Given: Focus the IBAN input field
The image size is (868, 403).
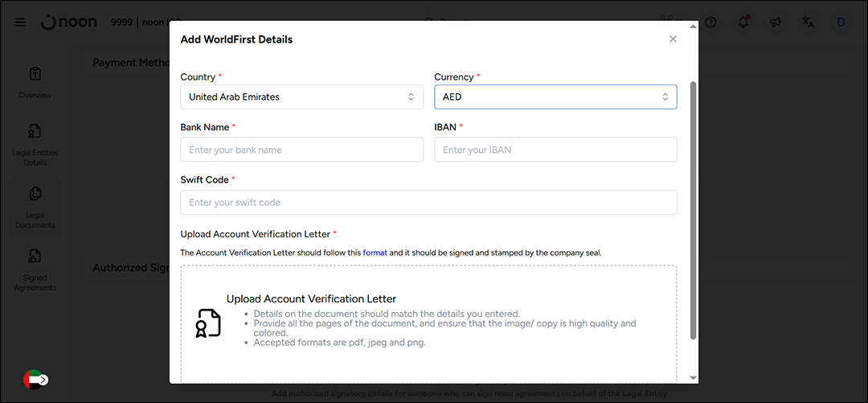Looking at the screenshot, I should point(555,150).
